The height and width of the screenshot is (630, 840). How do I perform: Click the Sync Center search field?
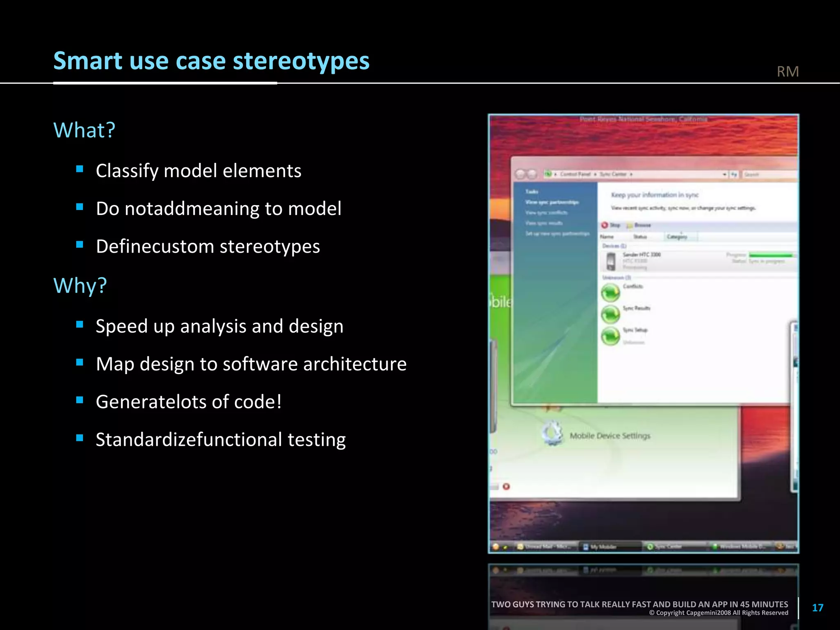pyautogui.click(x=769, y=175)
